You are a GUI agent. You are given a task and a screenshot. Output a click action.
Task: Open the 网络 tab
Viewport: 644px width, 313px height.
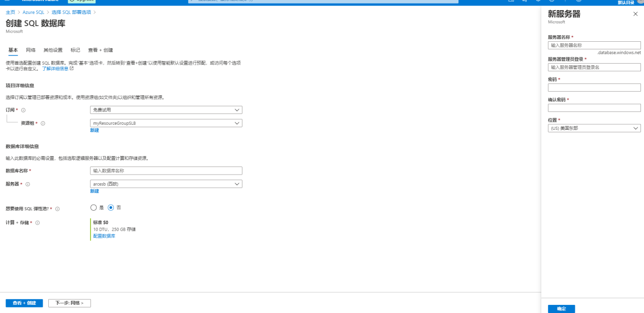31,50
